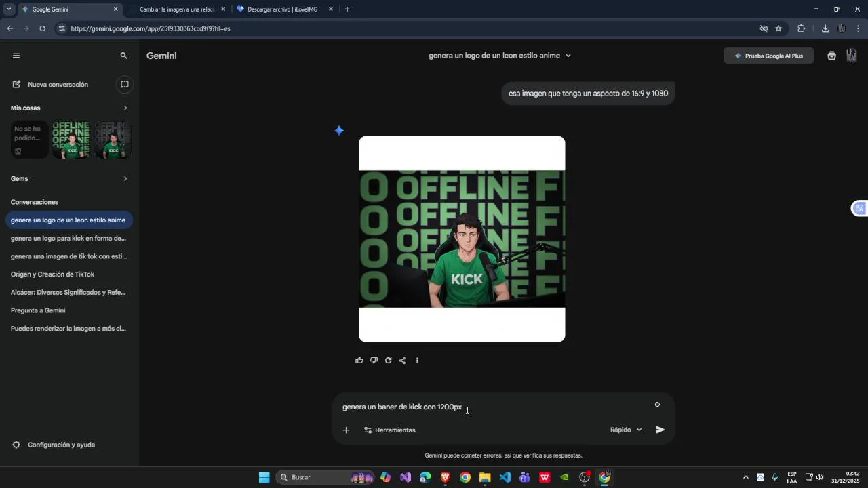Open first OFFLINE thumbnail in Mis cosas
This screenshot has height=488, width=868.
71,140
